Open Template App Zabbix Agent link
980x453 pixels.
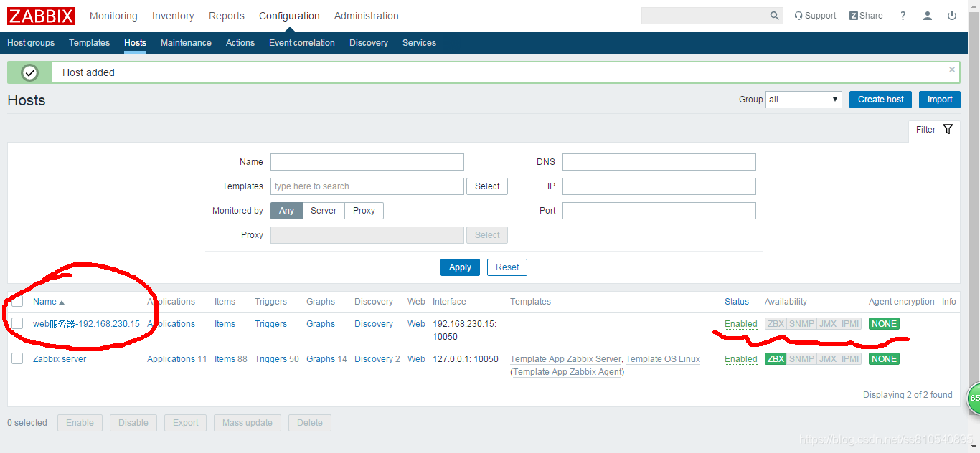click(567, 372)
